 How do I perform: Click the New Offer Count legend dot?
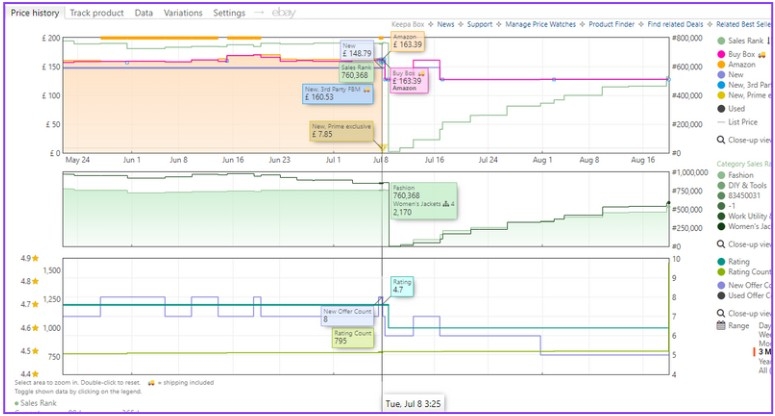[x=722, y=286]
